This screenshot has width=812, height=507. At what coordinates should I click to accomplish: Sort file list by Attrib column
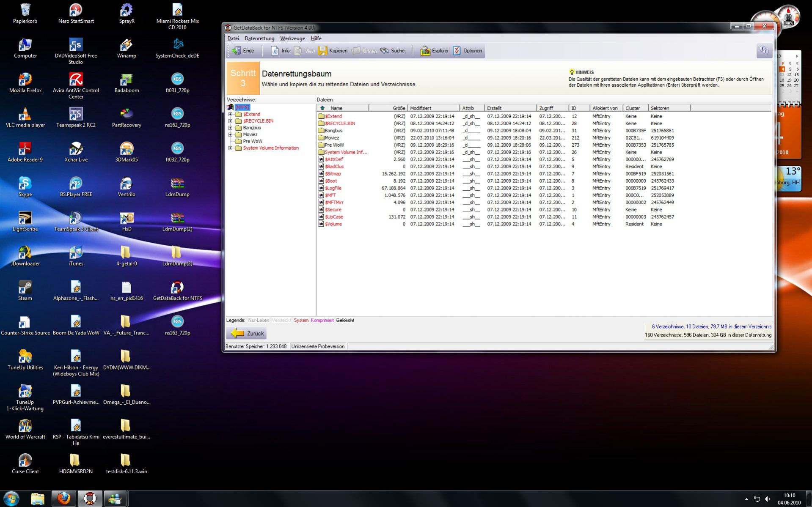472,108
